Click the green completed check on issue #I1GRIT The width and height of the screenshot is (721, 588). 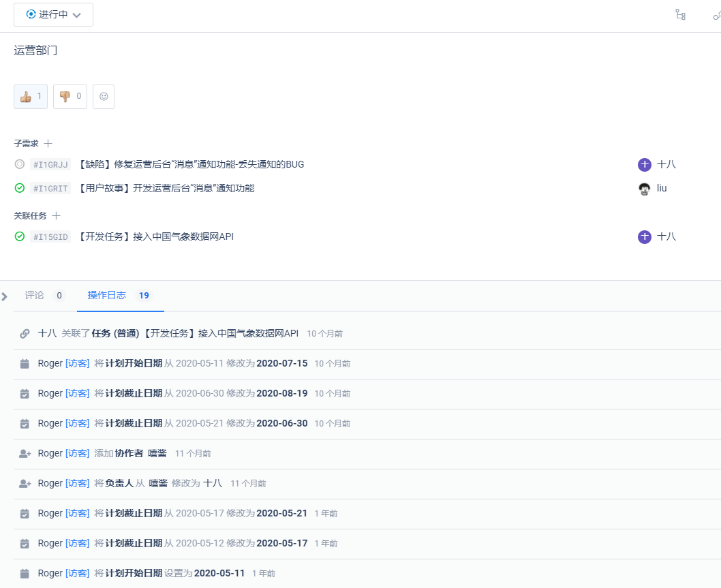click(19, 188)
